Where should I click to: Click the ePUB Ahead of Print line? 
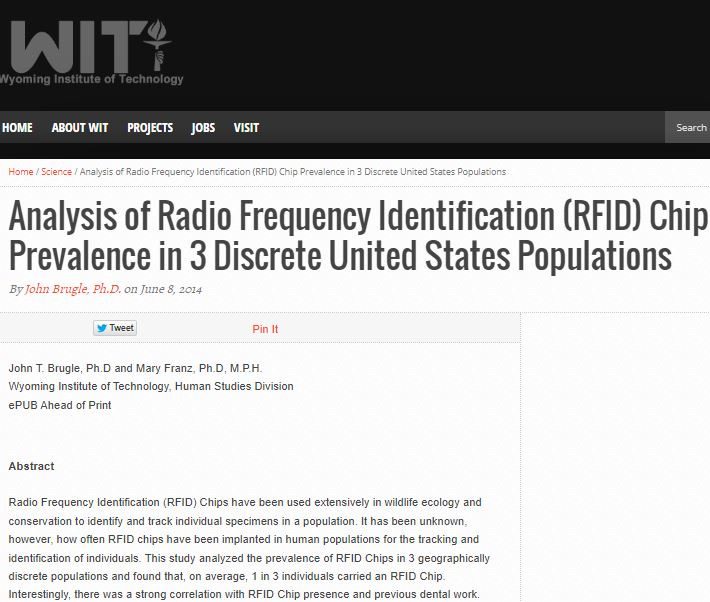pos(60,405)
